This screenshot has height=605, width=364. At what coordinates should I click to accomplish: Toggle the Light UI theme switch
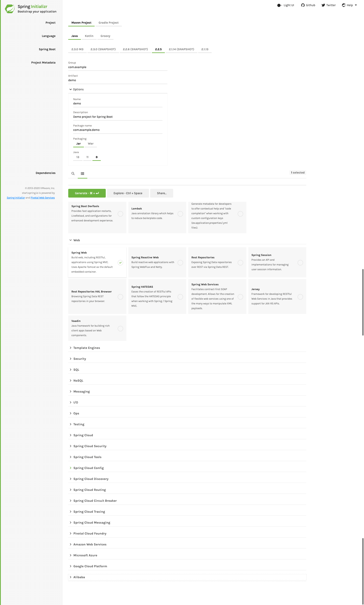pos(279,5)
